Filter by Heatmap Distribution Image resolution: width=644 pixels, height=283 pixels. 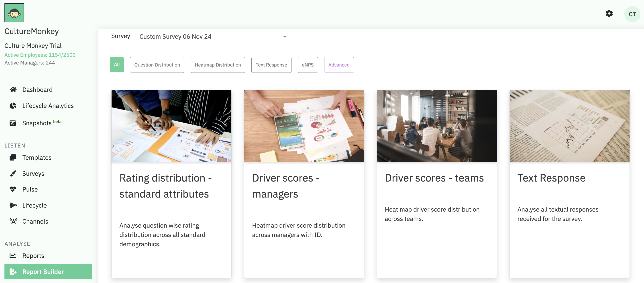pyautogui.click(x=218, y=65)
